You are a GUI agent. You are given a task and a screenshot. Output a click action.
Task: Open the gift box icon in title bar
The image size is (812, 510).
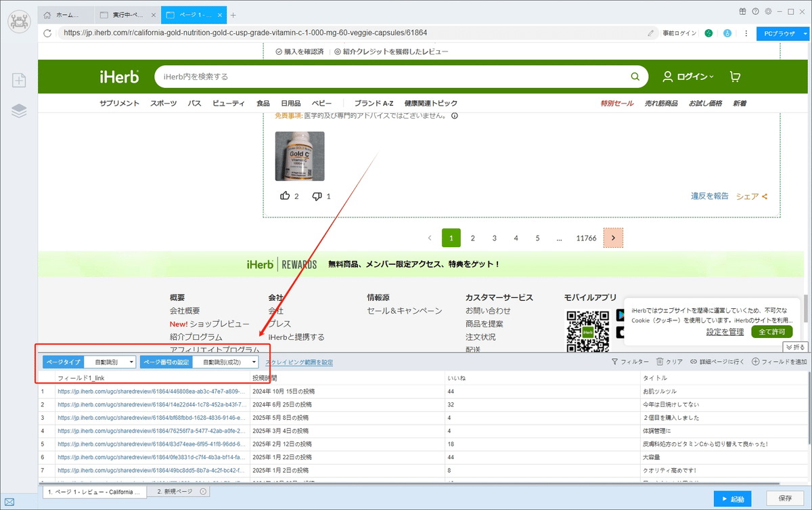click(742, 11)
